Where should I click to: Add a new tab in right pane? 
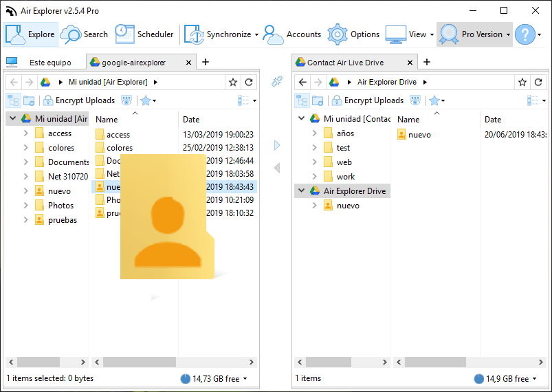pos(427,62)
